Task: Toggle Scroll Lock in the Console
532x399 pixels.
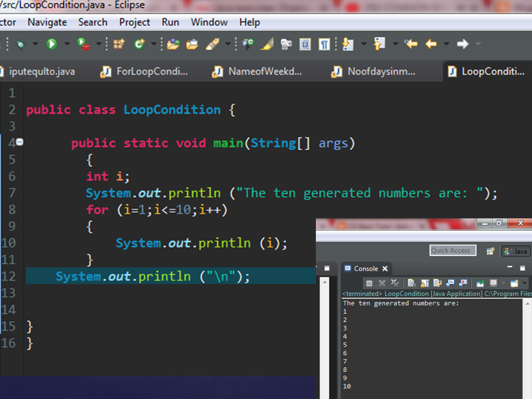Action: [423, 283]
